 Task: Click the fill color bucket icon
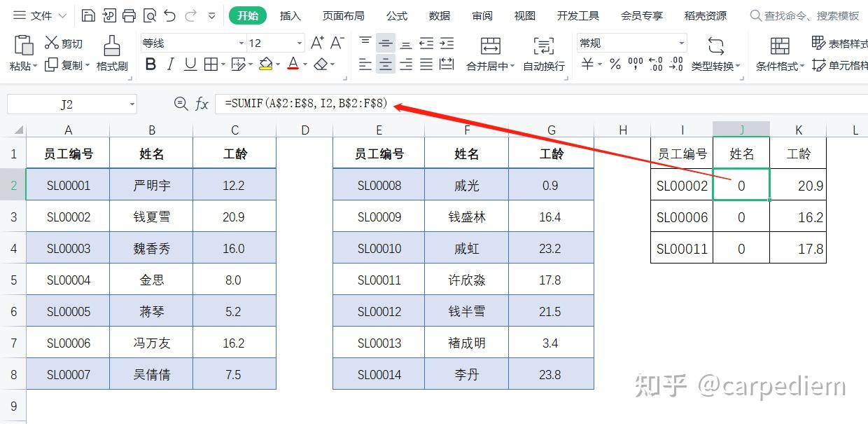265,65
